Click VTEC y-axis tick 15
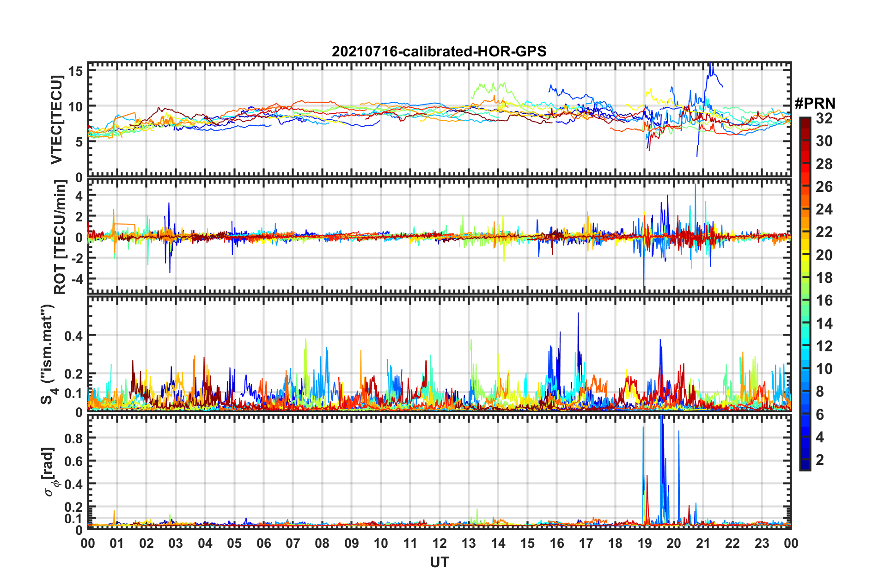Screen dimensions: 879x588 pyautogui.click(x=75, y=71)
